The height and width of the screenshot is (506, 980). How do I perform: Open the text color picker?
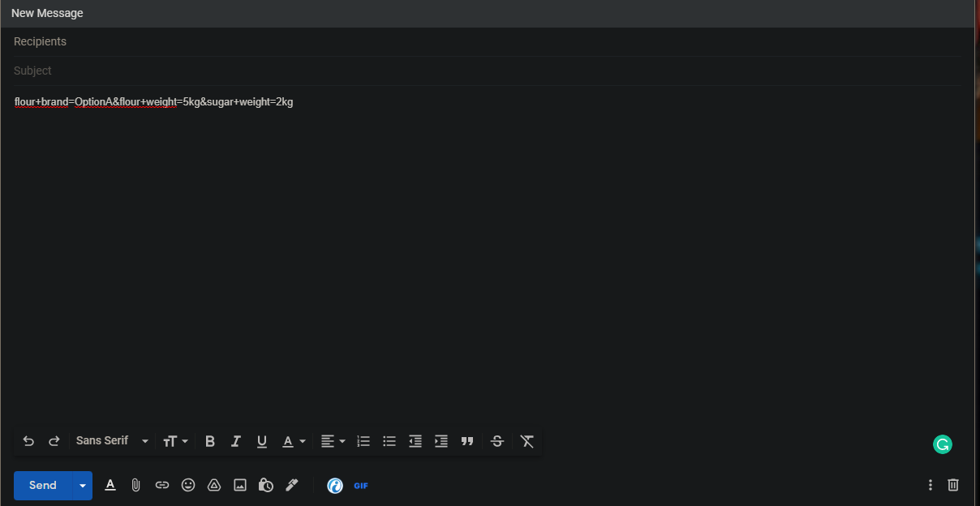(294, 441)
